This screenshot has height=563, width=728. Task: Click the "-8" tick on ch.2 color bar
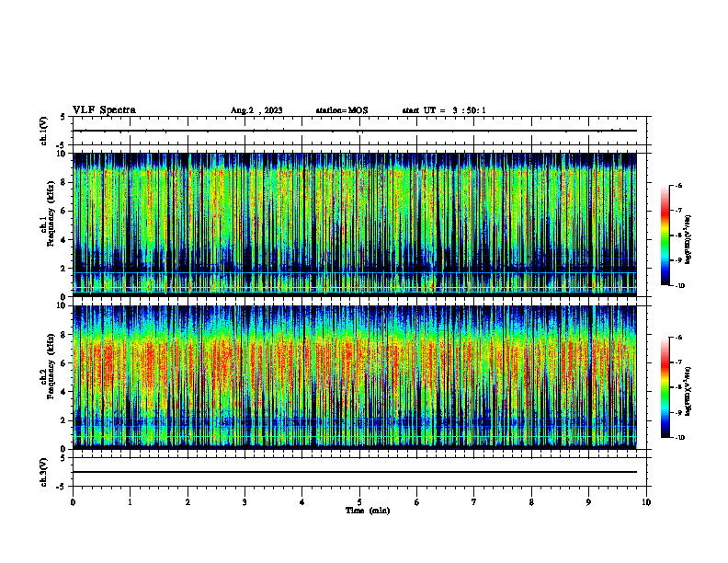pos(679,387)
